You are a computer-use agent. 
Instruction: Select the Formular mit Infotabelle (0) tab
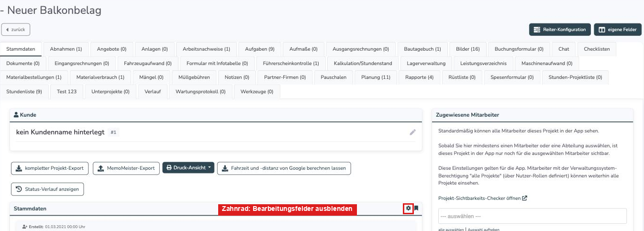217,63
